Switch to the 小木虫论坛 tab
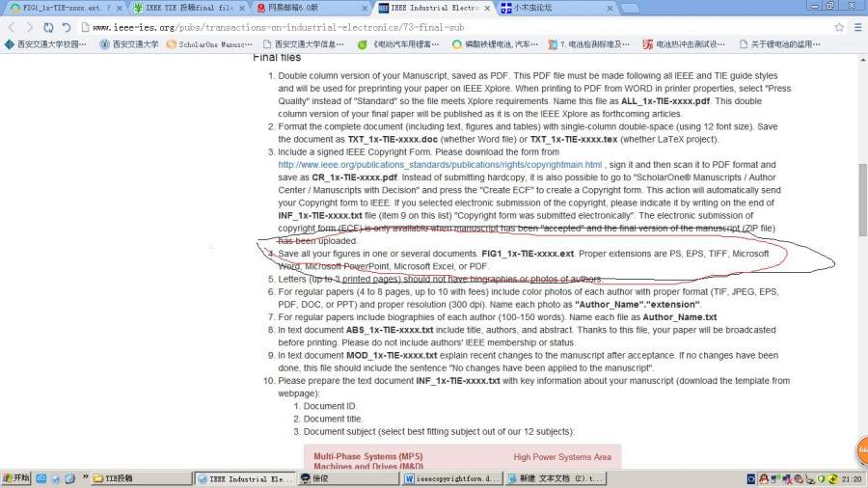The image size is (868, 488). (554, 8)
